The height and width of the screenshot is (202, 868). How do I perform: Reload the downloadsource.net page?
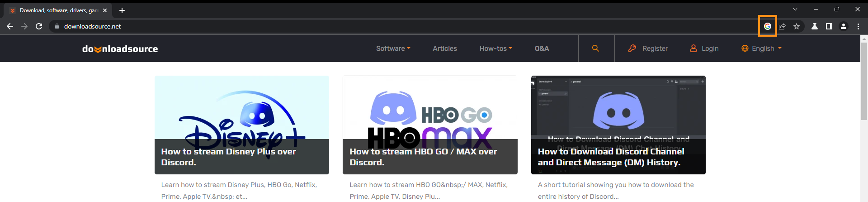pyautogui.click(x=39, y=26)
